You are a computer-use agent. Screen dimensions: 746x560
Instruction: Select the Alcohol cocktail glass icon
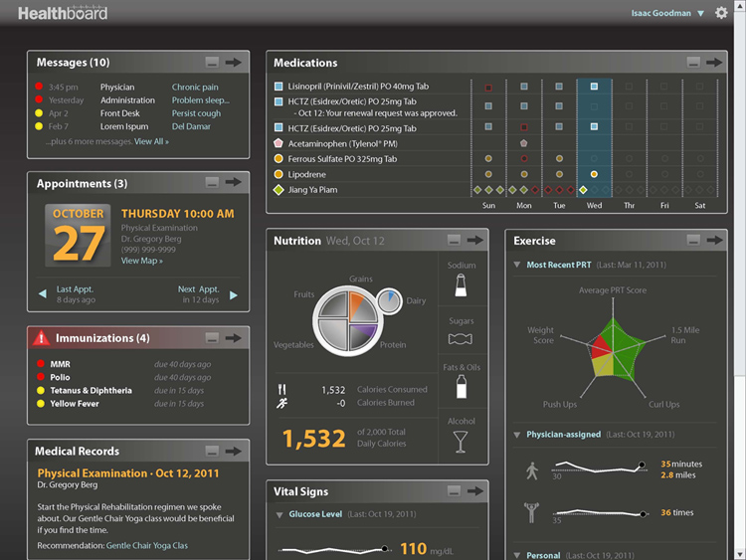coord(461,442)
